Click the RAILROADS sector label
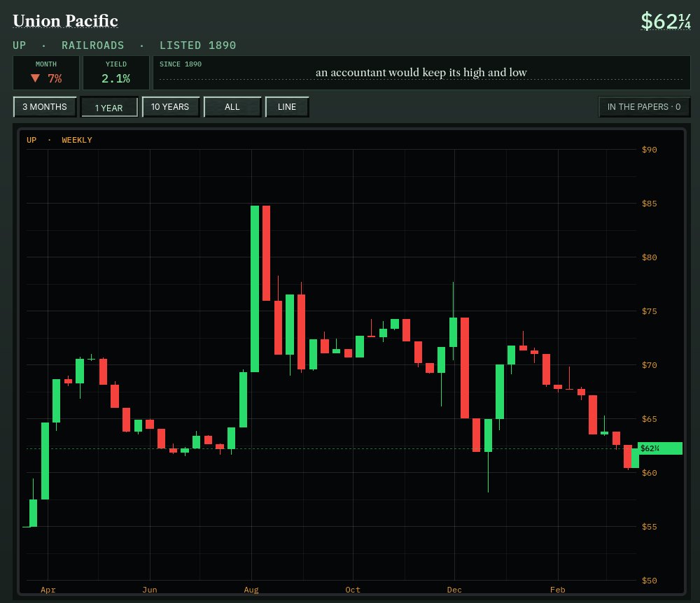Viewport: 700px width, 603px height. pyautogui.click(x=93, y=45)
